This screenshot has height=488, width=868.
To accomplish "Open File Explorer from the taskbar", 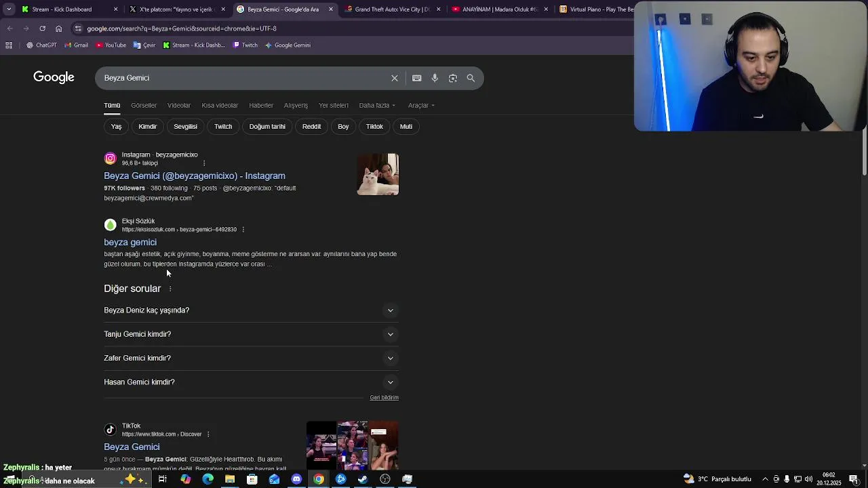I will pos(230,479).
